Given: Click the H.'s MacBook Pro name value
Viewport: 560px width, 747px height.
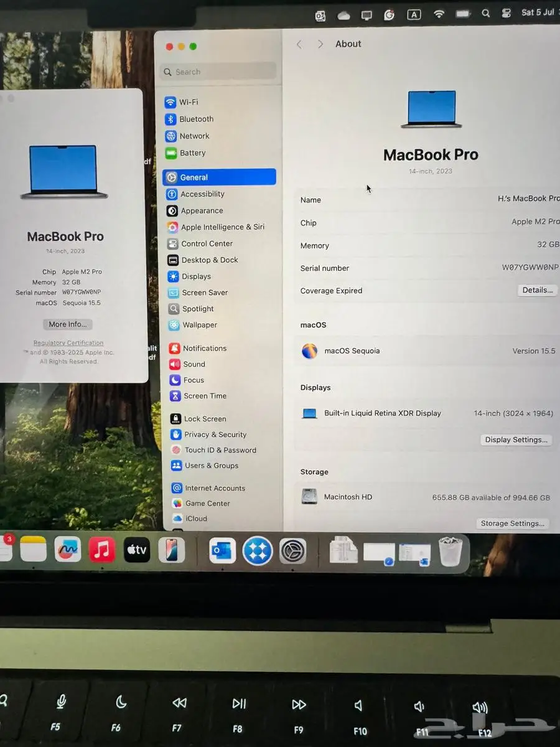Looking at the screenshot, I should point(528,199).
